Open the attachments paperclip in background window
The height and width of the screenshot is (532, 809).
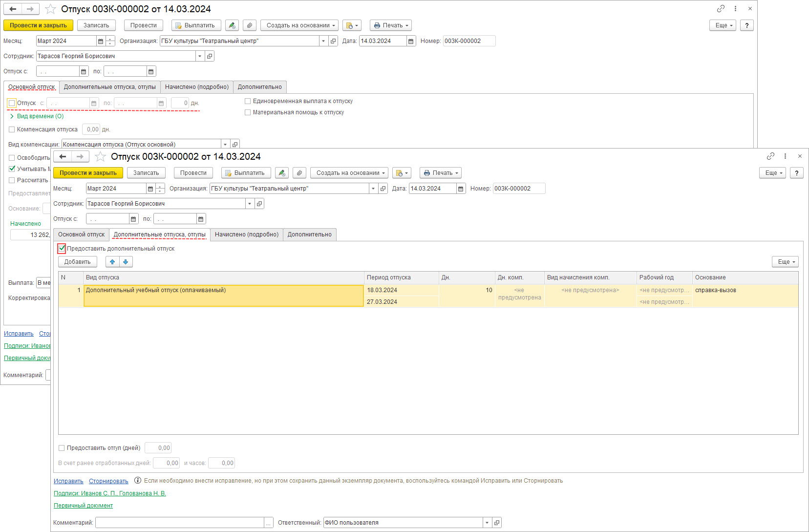250,25
